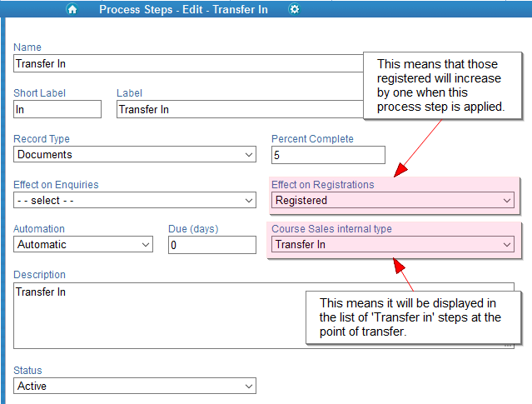Click the Record Type dropdown arrow
Viewport: 532px width, 404px height.
tap(249, 155)
